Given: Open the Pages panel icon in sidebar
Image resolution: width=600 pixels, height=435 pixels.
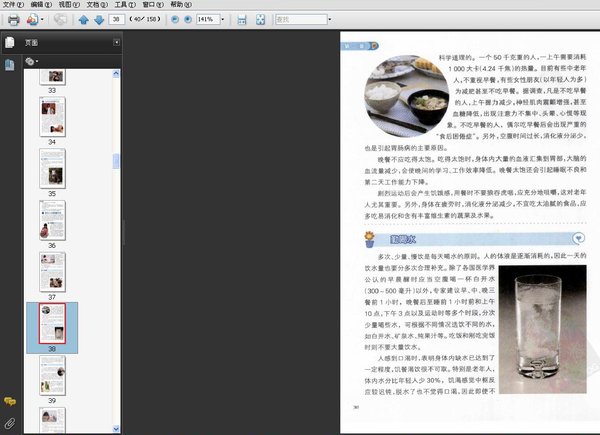Looking at the screenshot, I should pos(9,43).
